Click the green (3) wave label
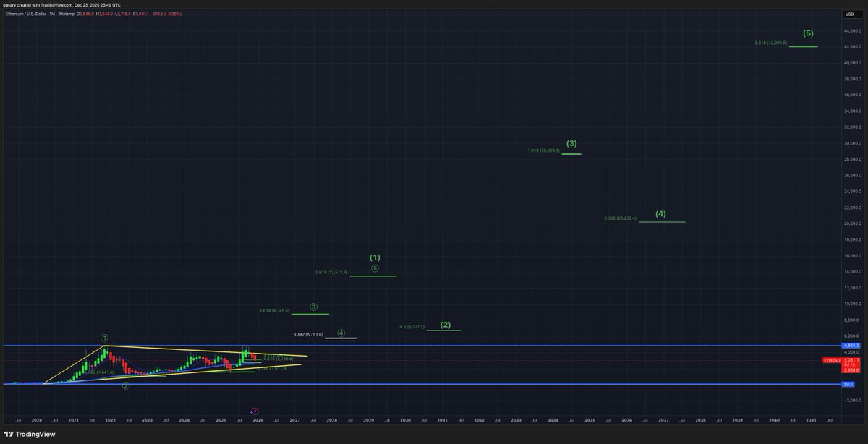This screenshot has width=868, height=444. 571,143
